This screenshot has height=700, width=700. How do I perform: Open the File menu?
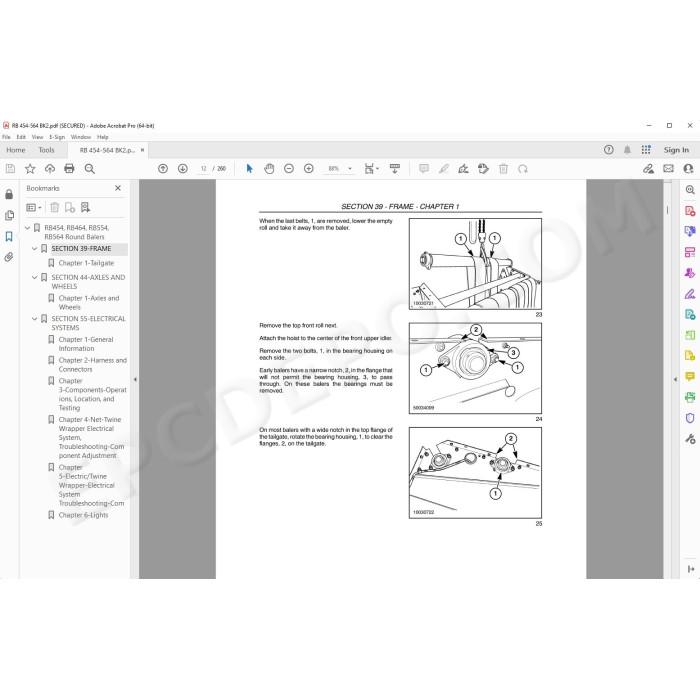[6, 137]
